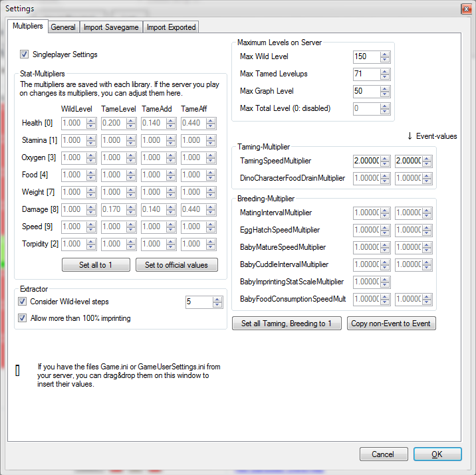Viewport: 476px width, 475px height.
Task: Click the Health TameAdd 0.140 field
Action: [x=154, y=124]
